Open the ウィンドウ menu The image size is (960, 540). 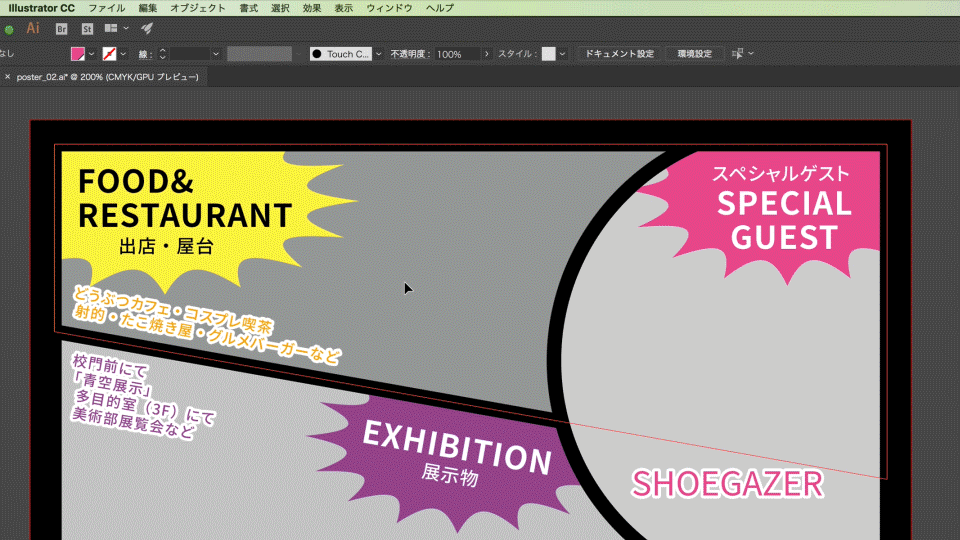[389, 8]
